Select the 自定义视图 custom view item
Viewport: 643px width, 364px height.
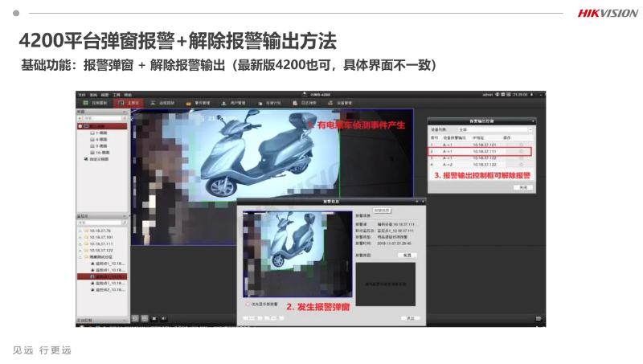pos(96,159)
